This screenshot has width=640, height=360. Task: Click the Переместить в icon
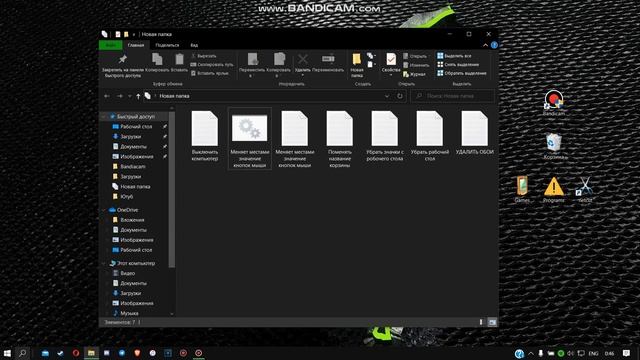click(253, 60)
